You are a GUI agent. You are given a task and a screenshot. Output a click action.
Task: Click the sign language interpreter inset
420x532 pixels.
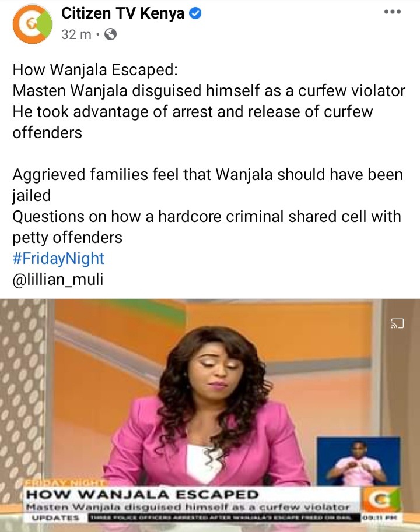tap(358, 461)
